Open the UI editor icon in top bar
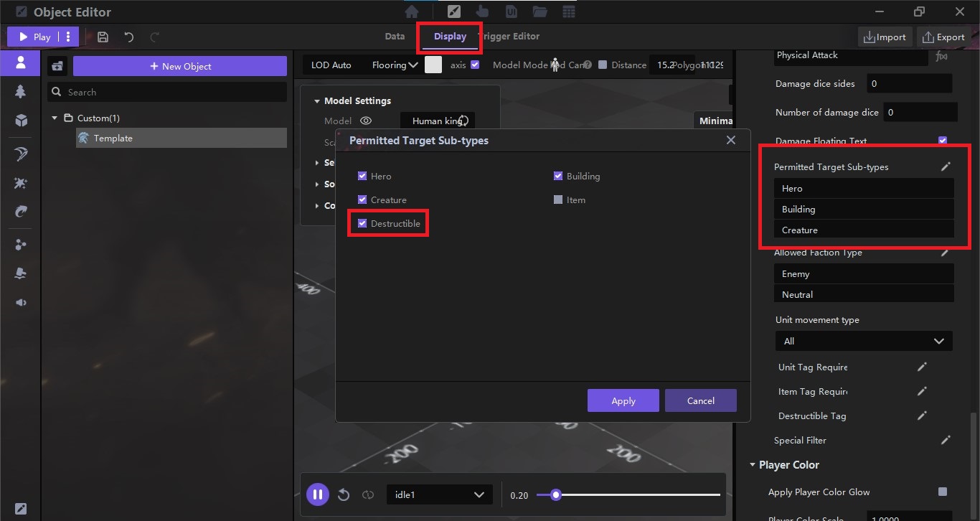 512,12
